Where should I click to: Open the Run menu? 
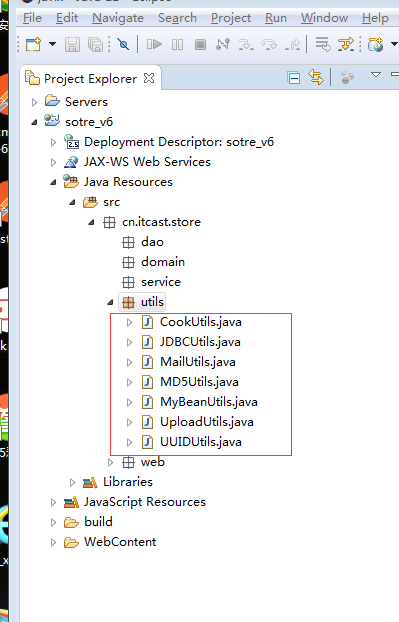click(x=276, y=18)
